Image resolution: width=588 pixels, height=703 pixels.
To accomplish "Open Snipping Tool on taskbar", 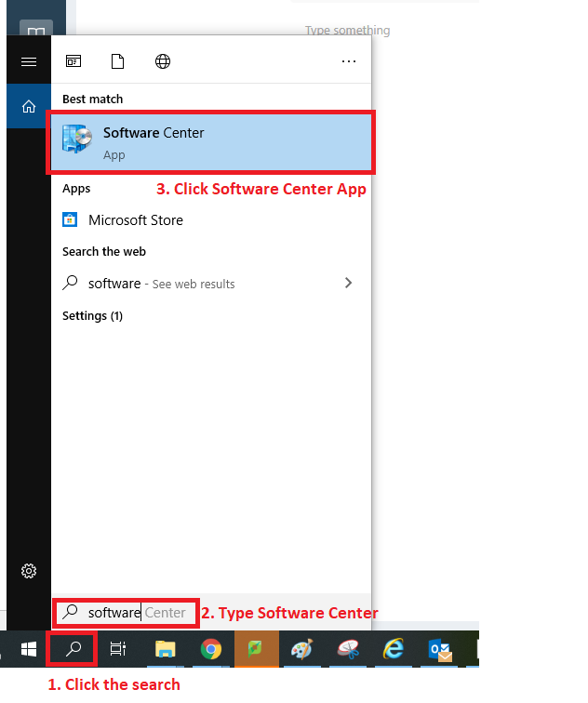I will pos(348,649).
